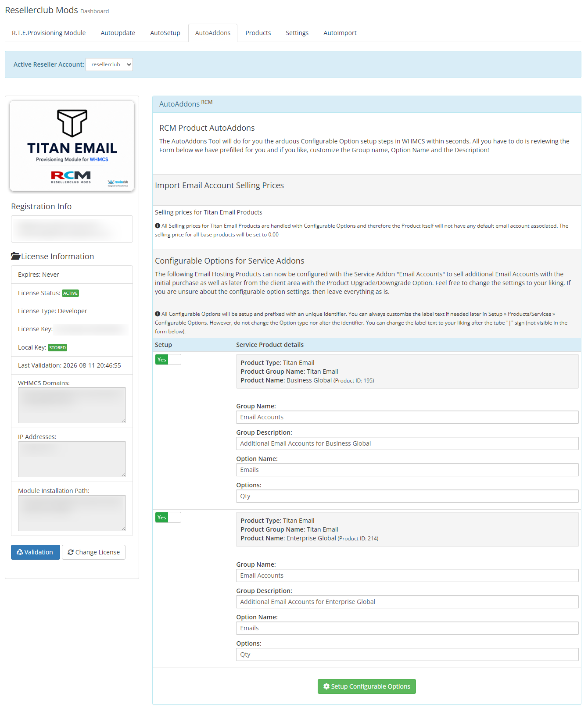This screenshot has height=711, width=588.
Task: Click the 'Service Product details' column header
Action: pos(270,345)
